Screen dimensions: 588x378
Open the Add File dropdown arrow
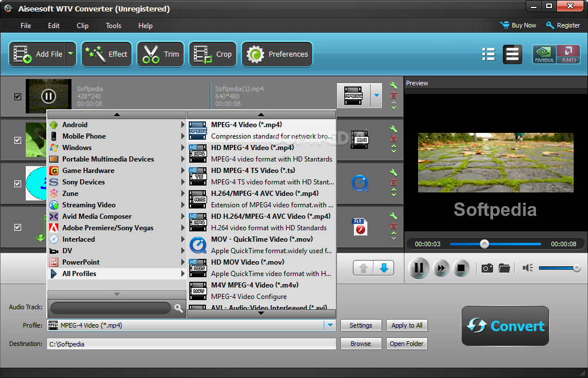(x=70, y=54)
